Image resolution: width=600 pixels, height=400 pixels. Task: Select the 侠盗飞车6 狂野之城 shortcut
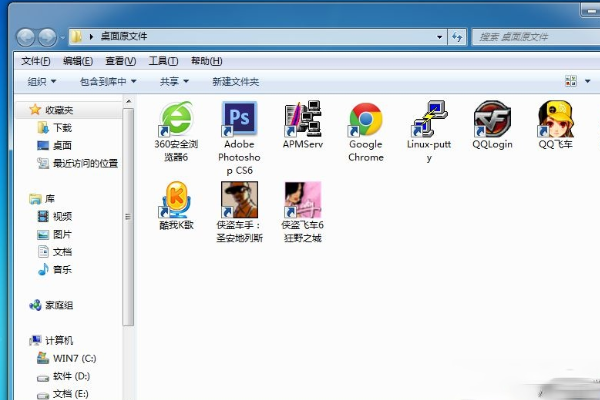coord(303,212)
